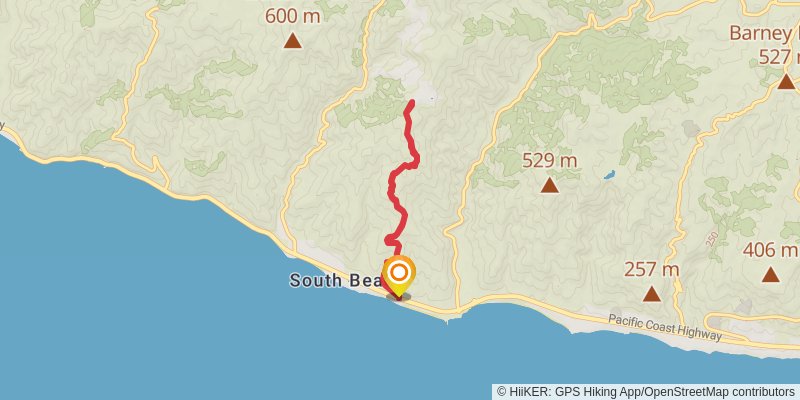This screenshot has width=800, height=400.
Task: Click the 406 m peak triangle icon
Action: [x=770, y=274]
